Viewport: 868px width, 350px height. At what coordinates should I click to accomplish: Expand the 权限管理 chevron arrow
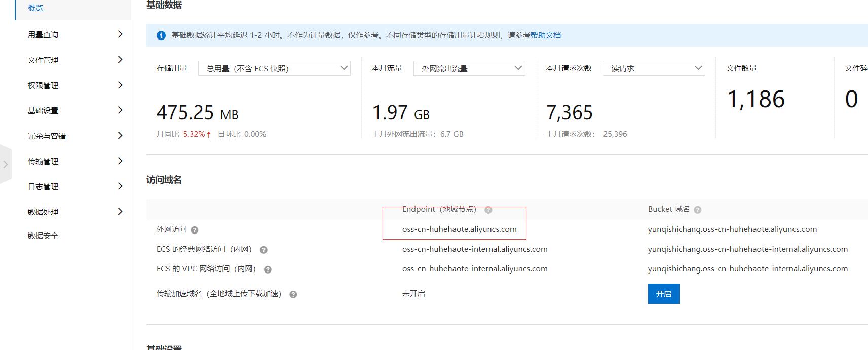pos(120,85)
